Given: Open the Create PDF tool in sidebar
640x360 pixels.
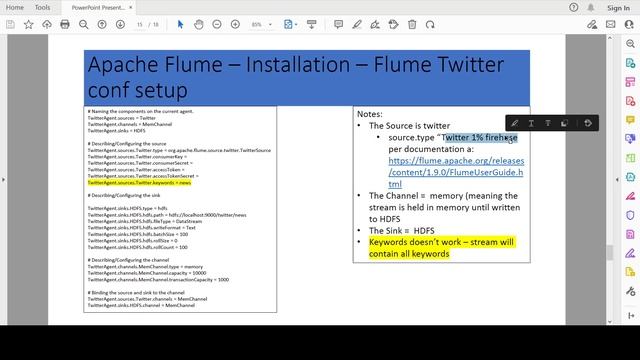Looking at the screenshot, I should coord(630,101).
